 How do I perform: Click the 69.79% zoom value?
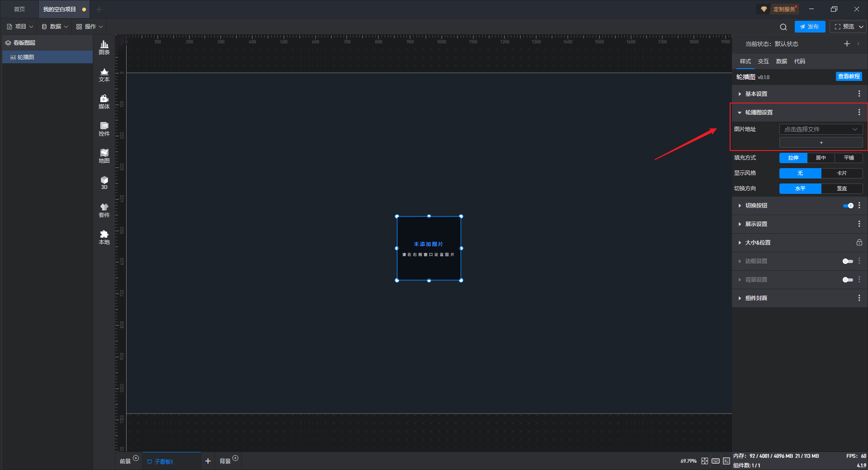click(688, 461)
